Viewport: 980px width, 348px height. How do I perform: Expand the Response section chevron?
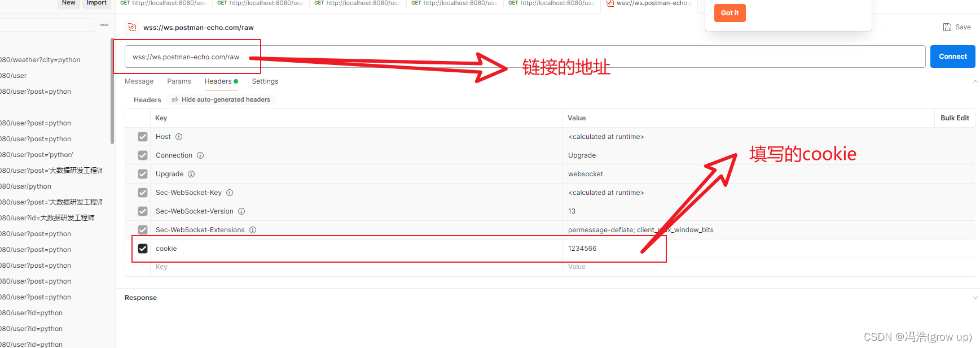click(975, 298)
